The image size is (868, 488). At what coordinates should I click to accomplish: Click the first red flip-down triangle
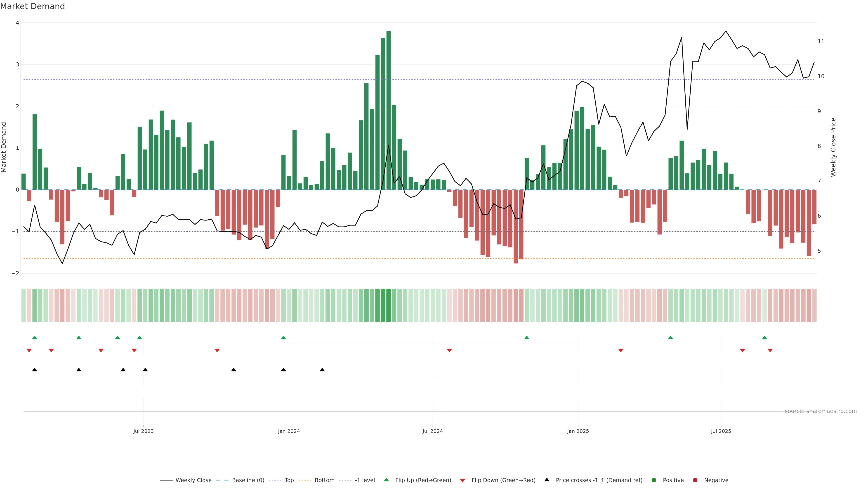click(x=29, y=351)
